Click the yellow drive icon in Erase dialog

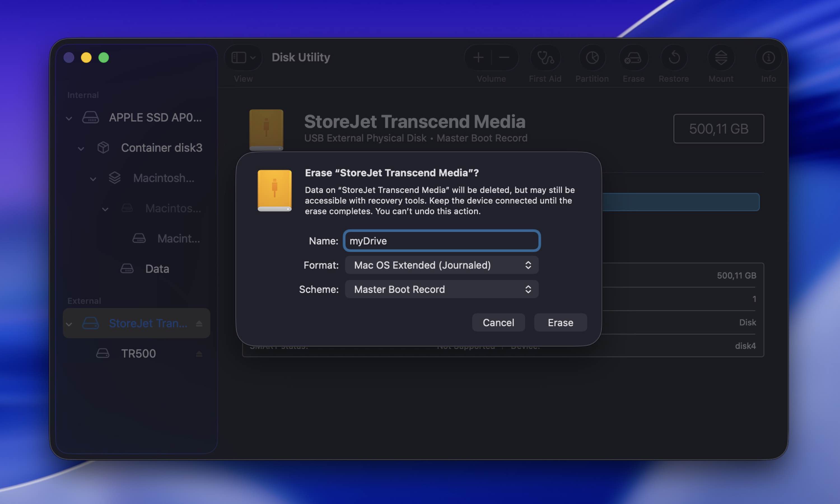pos(274,190)
